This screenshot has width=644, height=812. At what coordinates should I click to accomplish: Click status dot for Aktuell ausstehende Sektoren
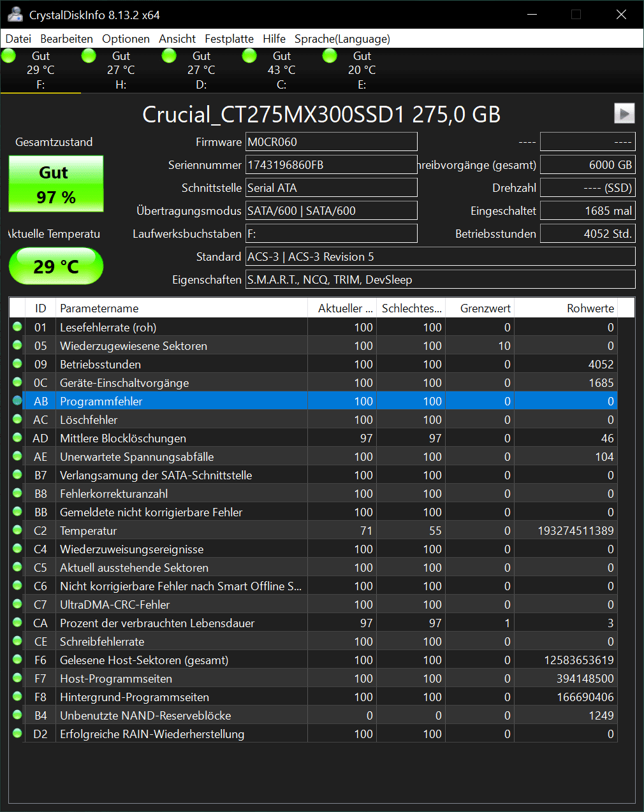point(17,567)
